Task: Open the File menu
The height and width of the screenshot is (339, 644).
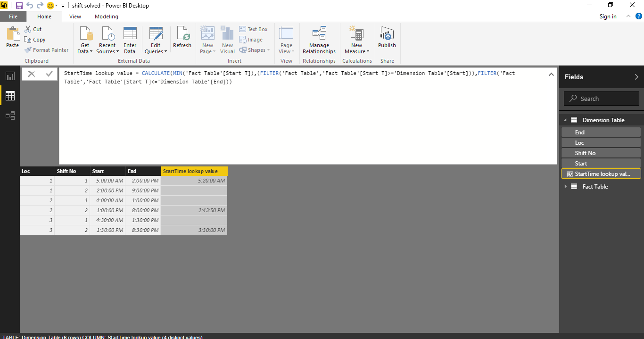Action: pyautogui.click(x=13, y=17)
